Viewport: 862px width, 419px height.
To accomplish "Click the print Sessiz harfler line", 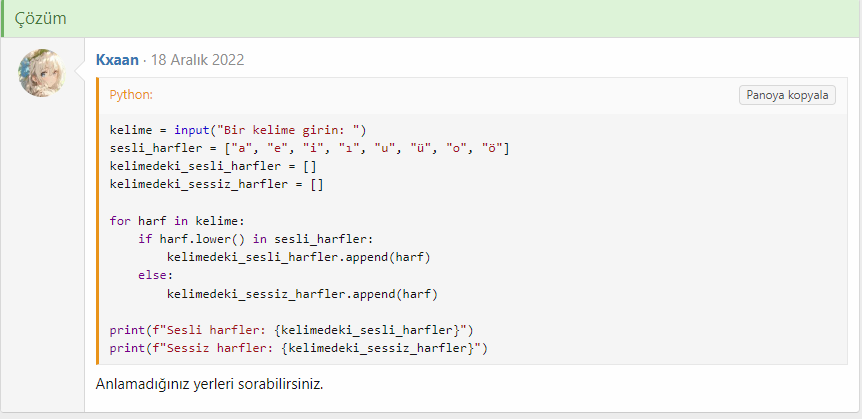I will click(x=299, y=348).
